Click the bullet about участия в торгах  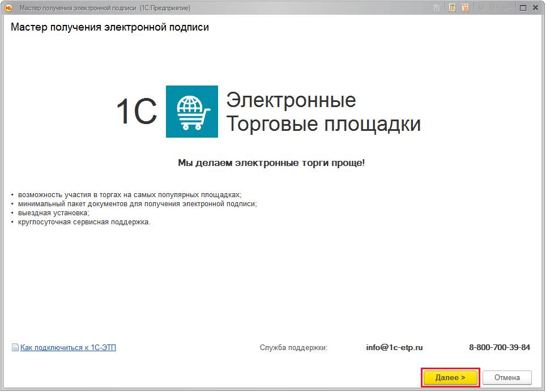coord(130,195)
